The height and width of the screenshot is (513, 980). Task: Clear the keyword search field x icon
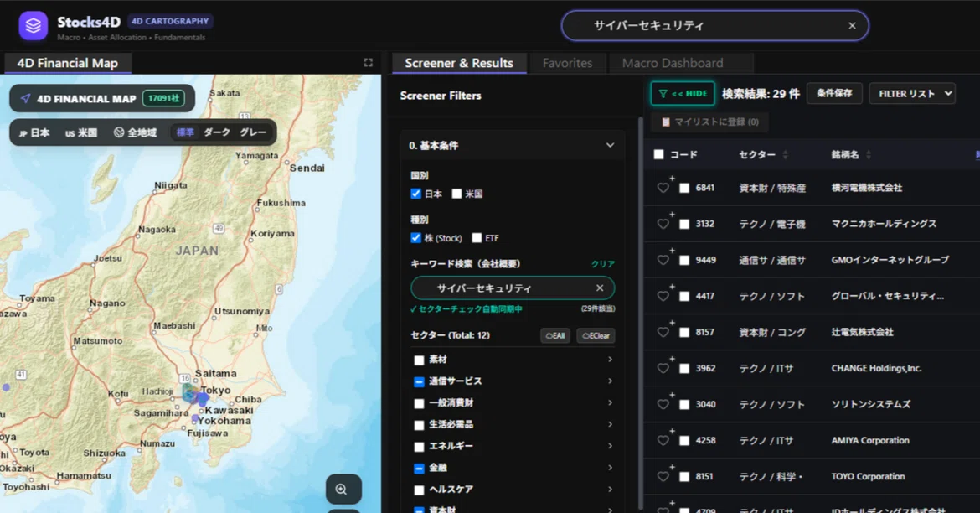click(x=600, y=288)
